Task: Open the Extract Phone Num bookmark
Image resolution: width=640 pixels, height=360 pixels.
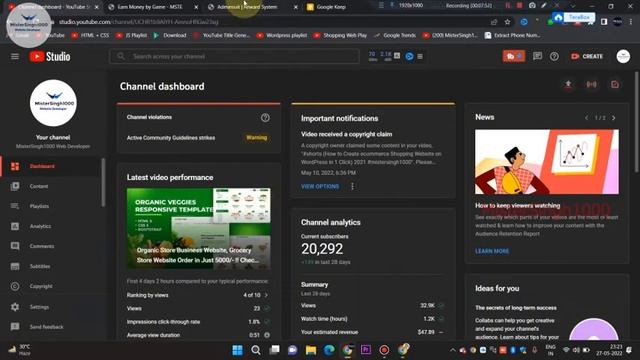Action: point(512,36)
